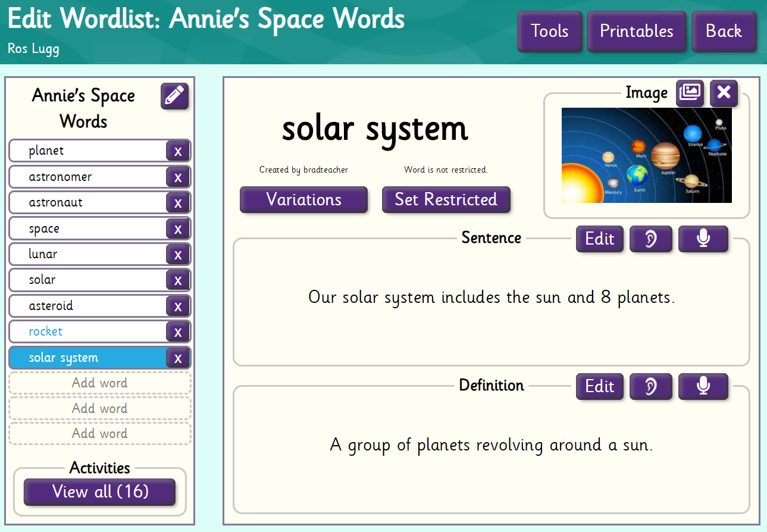Click the pencil icon to rename wordlist
Viewport: 767px width, 532px height.
click(174, 96)
